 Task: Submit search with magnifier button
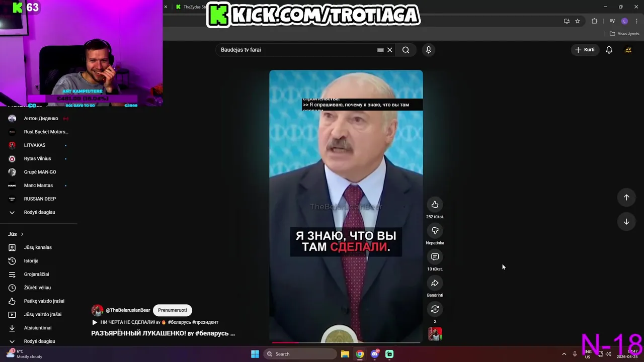tap(406, 50)
